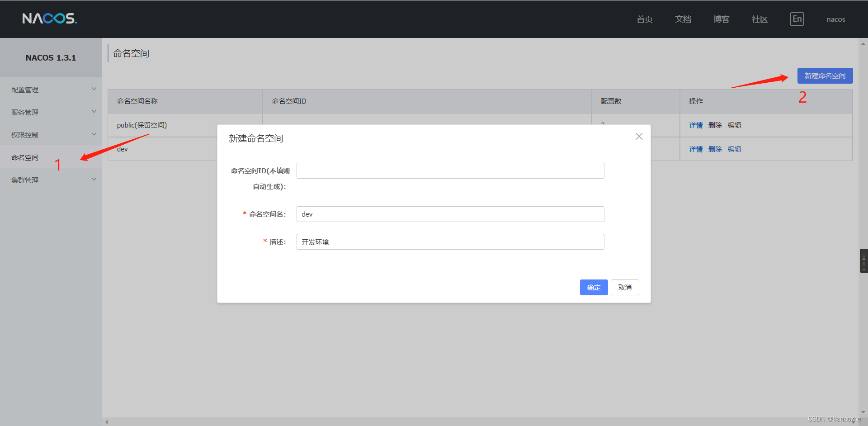Focus the 描述 field containing 开发环境
Screen dimensions: 868x426
coord(450,241)
